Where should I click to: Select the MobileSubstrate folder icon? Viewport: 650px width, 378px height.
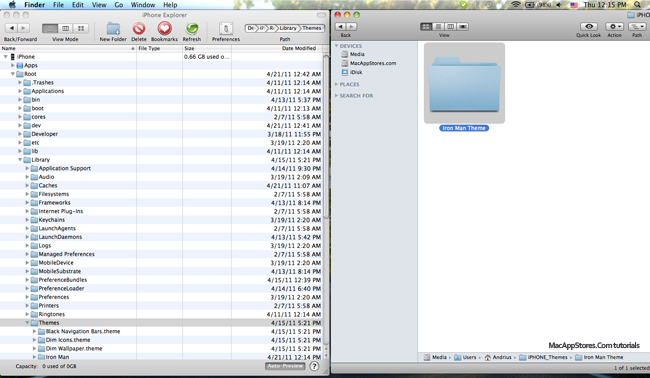pos(34,271)
